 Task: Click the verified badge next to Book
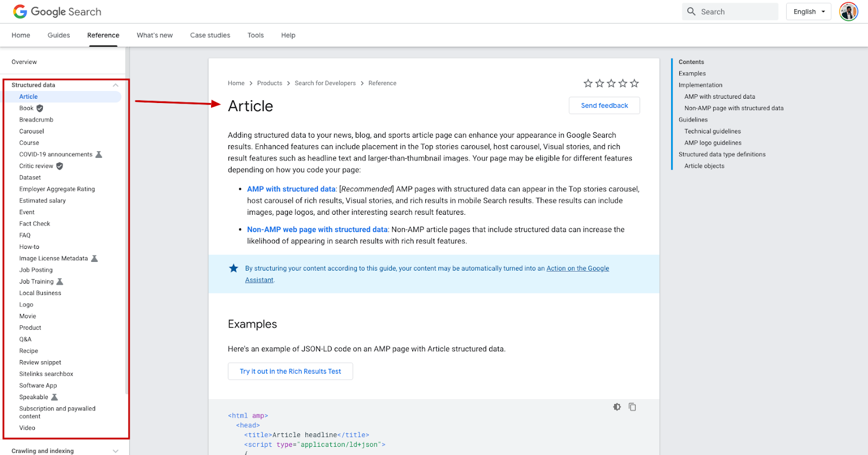[x=40, y=108]
